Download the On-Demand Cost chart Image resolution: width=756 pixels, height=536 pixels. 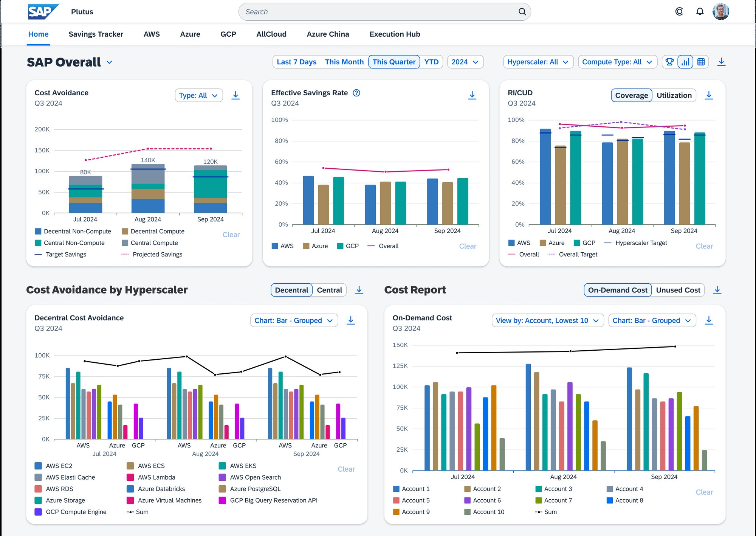[709, 320]
